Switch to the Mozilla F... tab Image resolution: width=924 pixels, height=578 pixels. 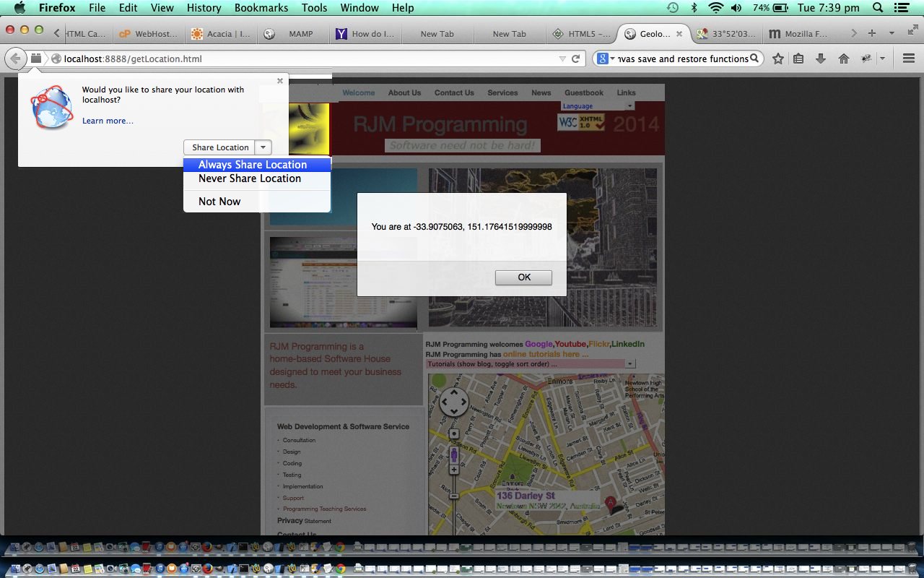[798, 33]
